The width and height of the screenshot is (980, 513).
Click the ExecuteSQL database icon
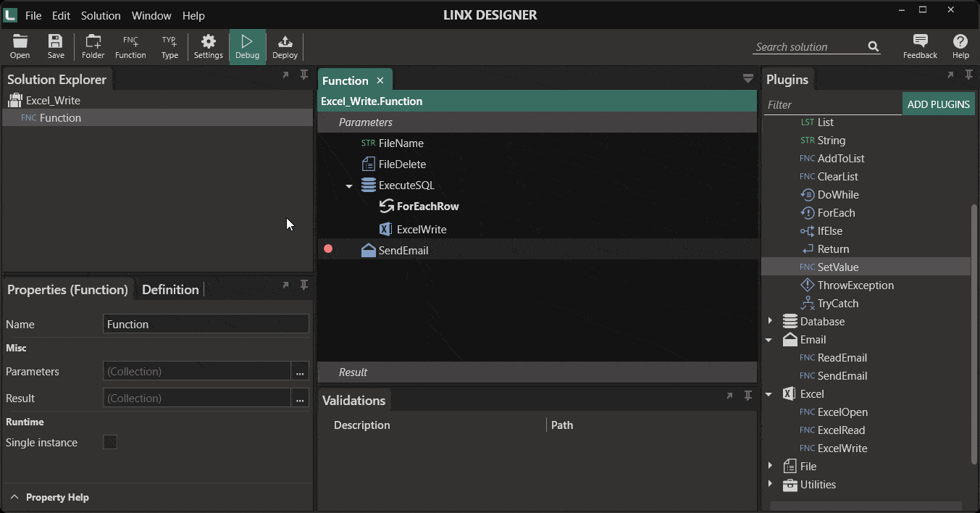(x=368, y=185)
